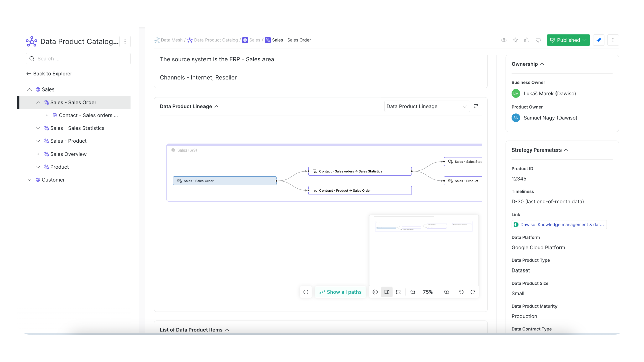Click the Show all paths button
This screenshot has width=644, height=362.
pyautogui.click(x=341, y=292)
